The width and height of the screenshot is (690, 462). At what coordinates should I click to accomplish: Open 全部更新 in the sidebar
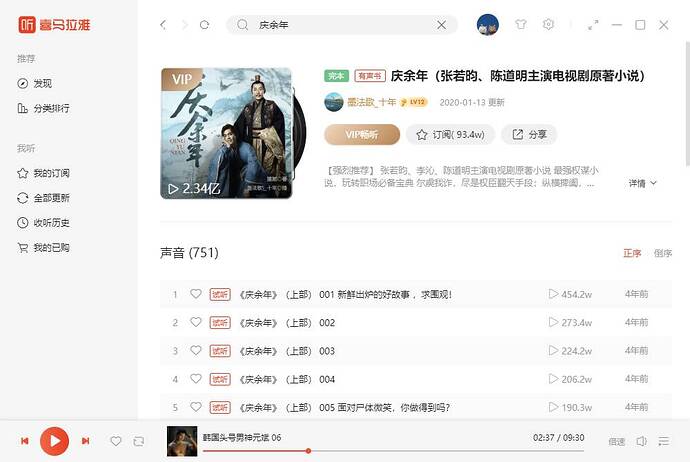43,198
